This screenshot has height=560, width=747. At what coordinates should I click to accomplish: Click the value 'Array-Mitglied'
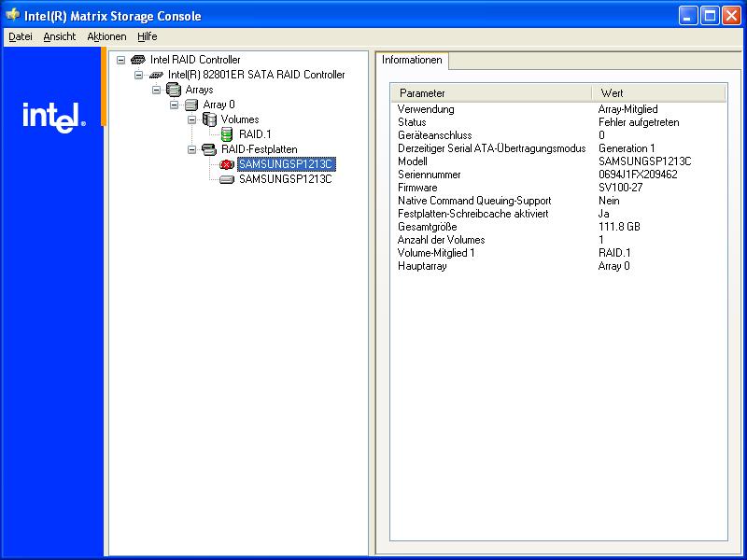coord(627,109)
